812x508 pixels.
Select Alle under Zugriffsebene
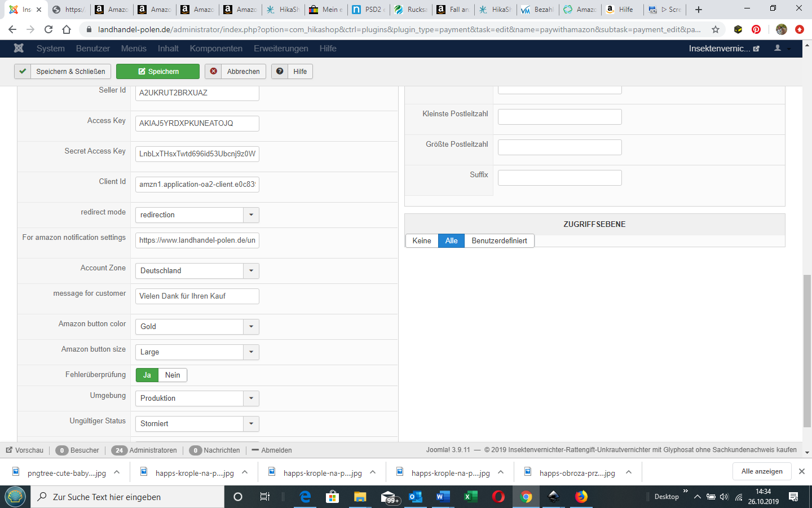pyautogui.click(x=451, y=241)
